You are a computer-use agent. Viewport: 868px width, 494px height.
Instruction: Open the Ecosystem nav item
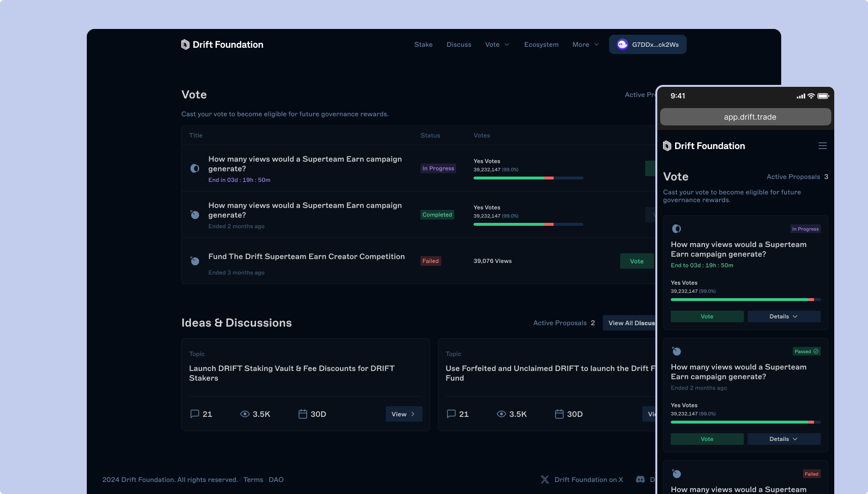542,44
